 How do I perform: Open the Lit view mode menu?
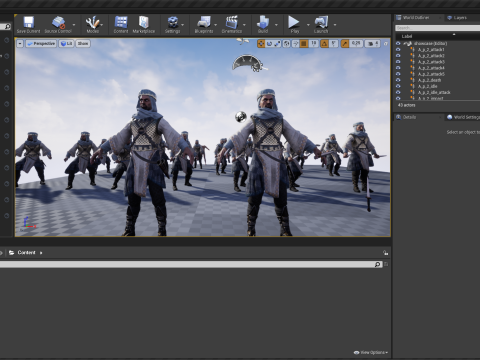tap(66, 44)
